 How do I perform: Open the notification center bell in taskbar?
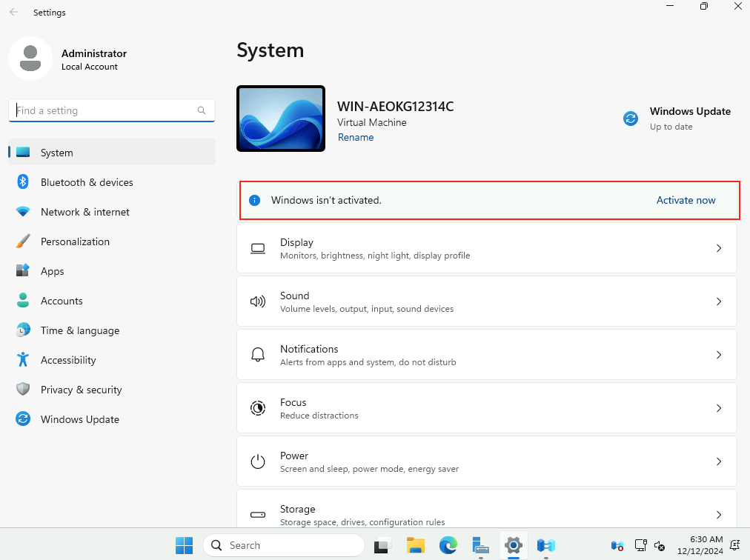pos(734,545)
